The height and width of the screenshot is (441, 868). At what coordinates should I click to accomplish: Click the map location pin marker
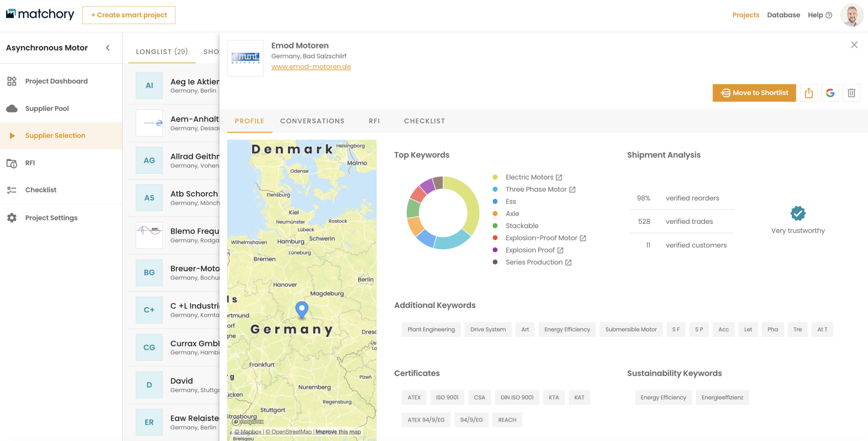302,309
